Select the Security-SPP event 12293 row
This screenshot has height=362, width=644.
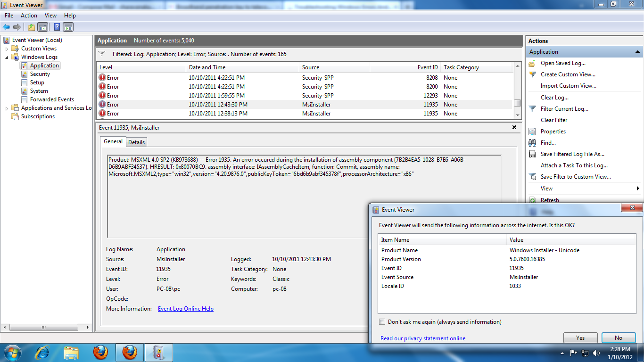(x=305, y=96)
